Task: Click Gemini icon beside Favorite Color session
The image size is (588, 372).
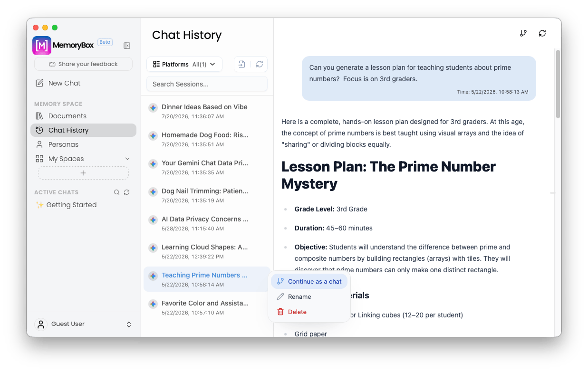Action: pos(153,304)
